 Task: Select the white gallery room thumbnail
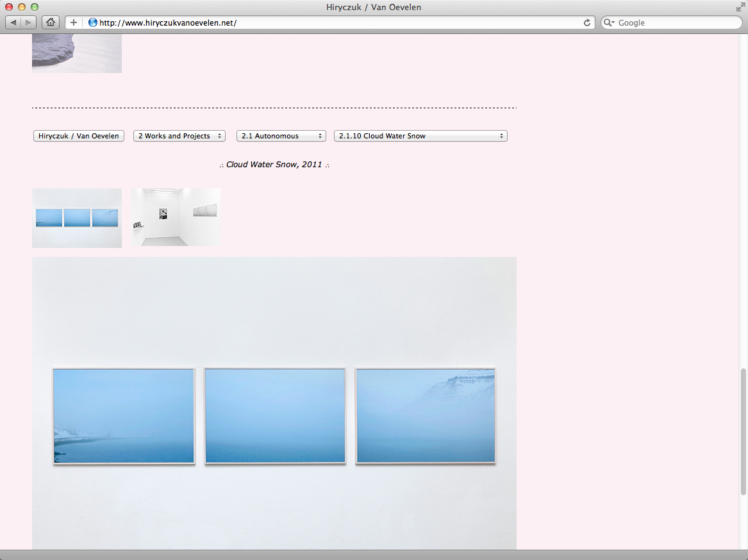[x=176, y=217]
